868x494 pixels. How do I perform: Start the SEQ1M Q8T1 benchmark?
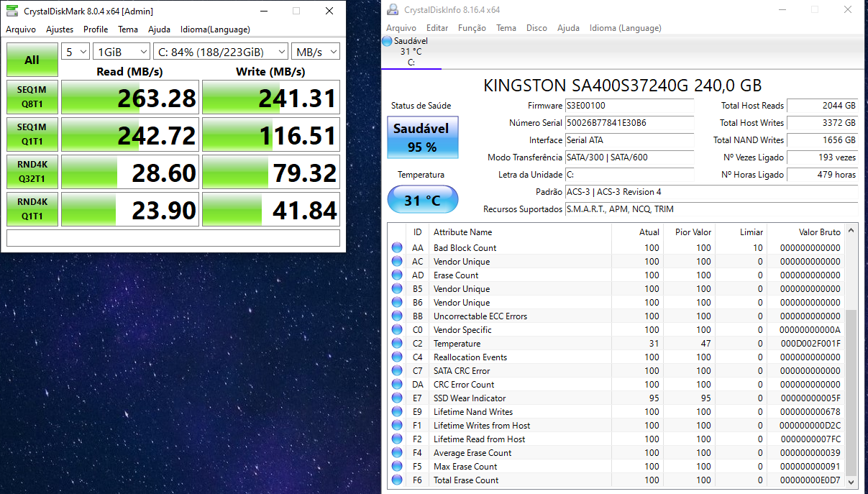coord(32,97)
